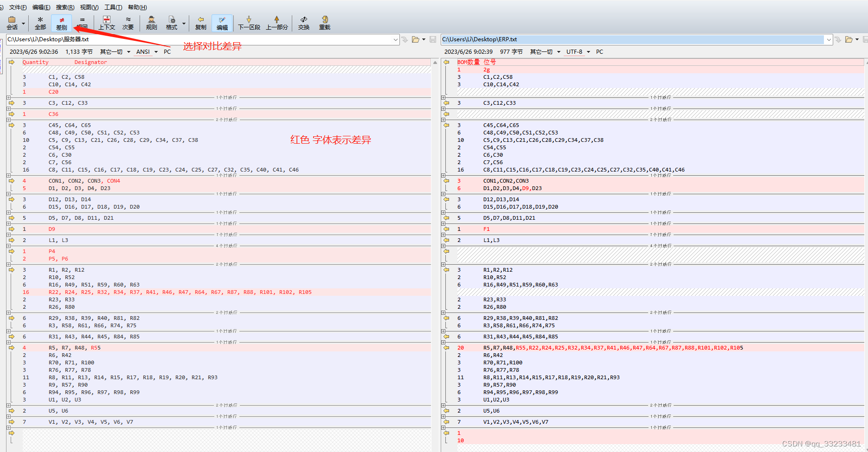Copy Quantity Designator header section to right

12,62
